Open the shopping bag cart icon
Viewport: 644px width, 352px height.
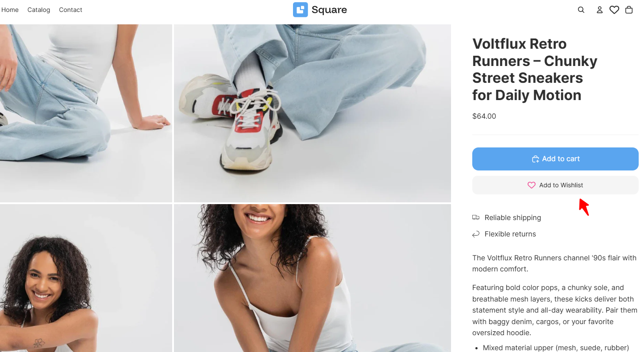[629, 10]
